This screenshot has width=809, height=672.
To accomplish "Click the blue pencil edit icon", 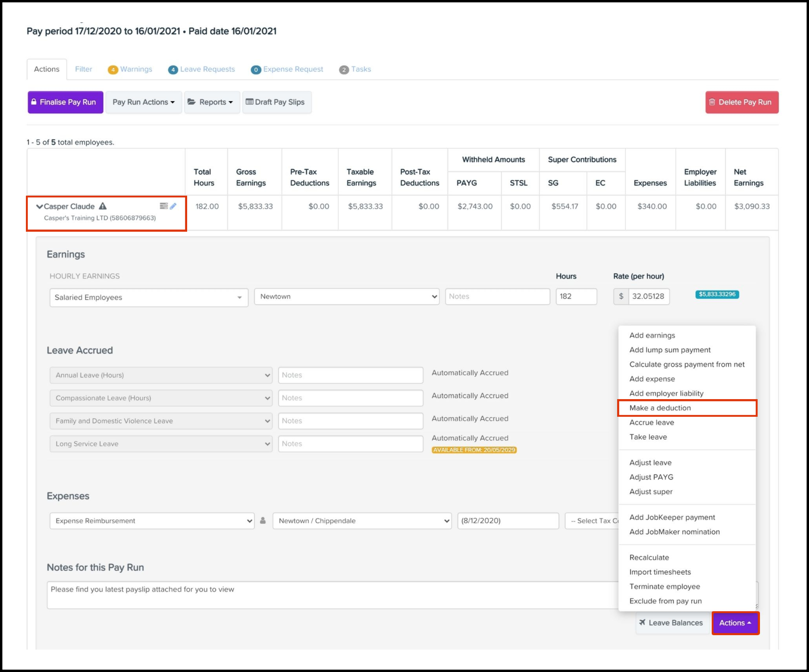I will 173,206.
